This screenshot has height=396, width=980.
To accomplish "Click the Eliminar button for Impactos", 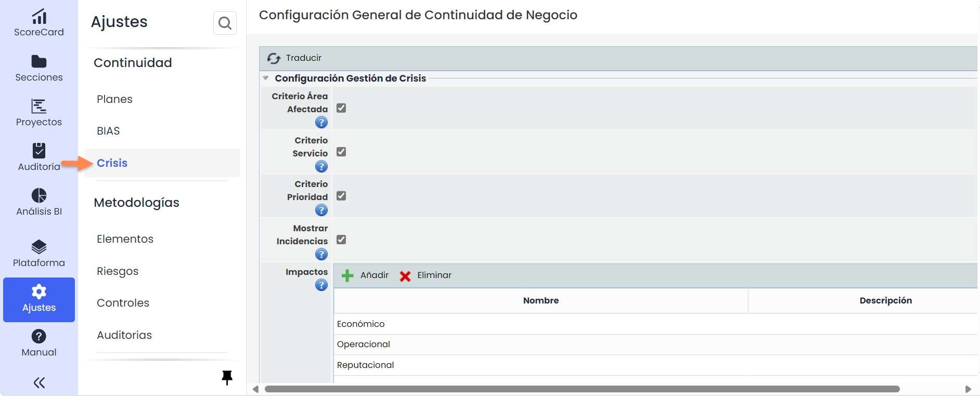I will pyautogui.click(x=425, y=275).
